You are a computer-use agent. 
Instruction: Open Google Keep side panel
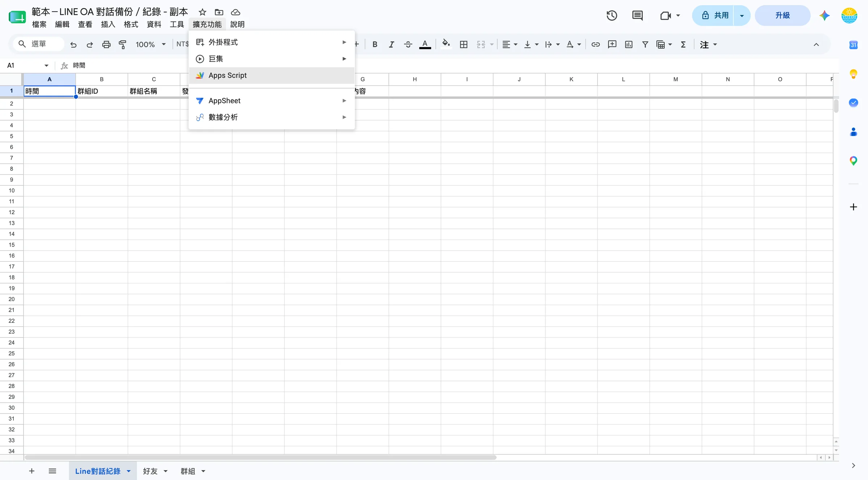(x=854, y=74)
